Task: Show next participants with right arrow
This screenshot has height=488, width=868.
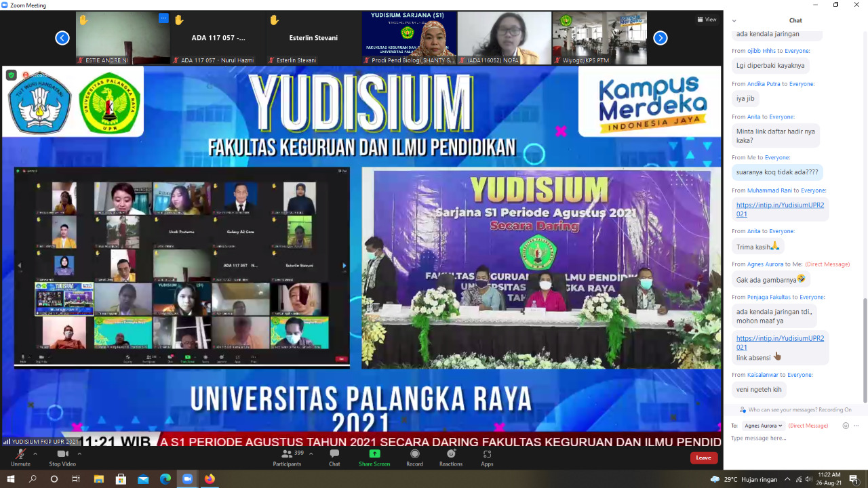Action: (x=660, y=38)
